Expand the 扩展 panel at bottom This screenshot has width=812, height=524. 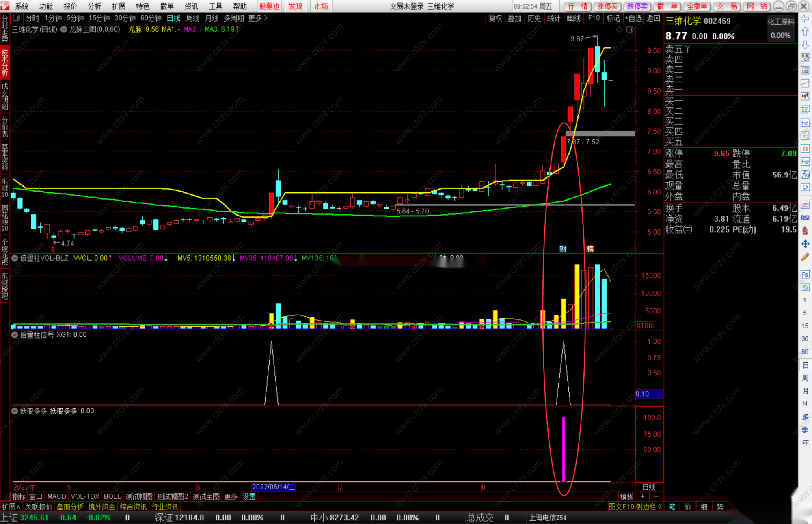tap(11, 507)
